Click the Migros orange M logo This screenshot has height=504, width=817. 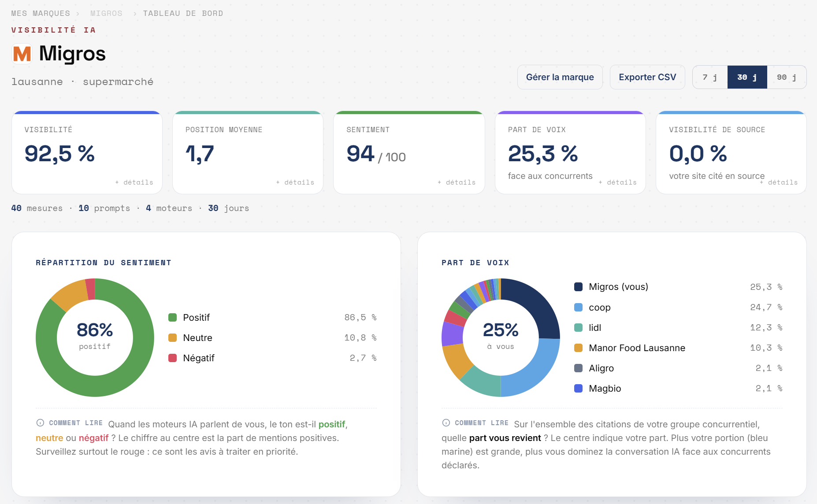[22, 54]
